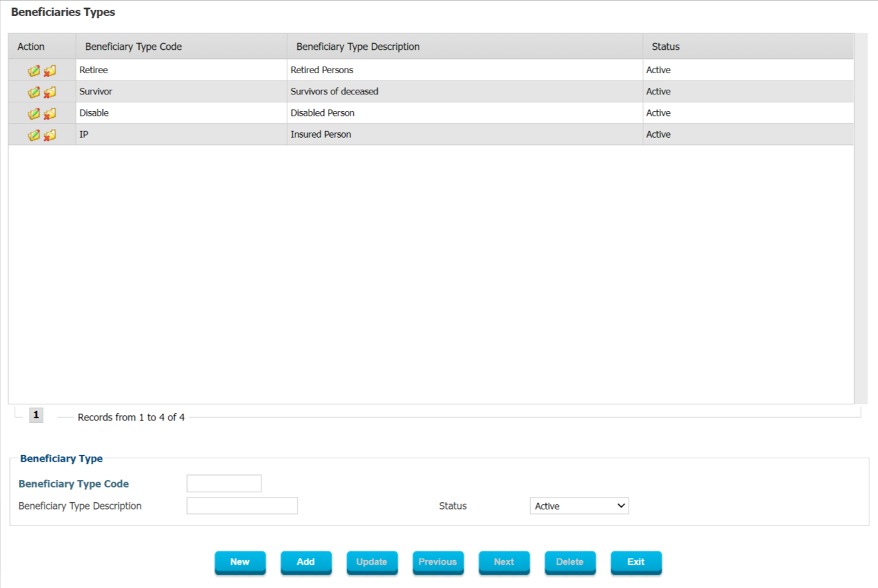
Task: Click the Add button
Action: tap(306, 562)
